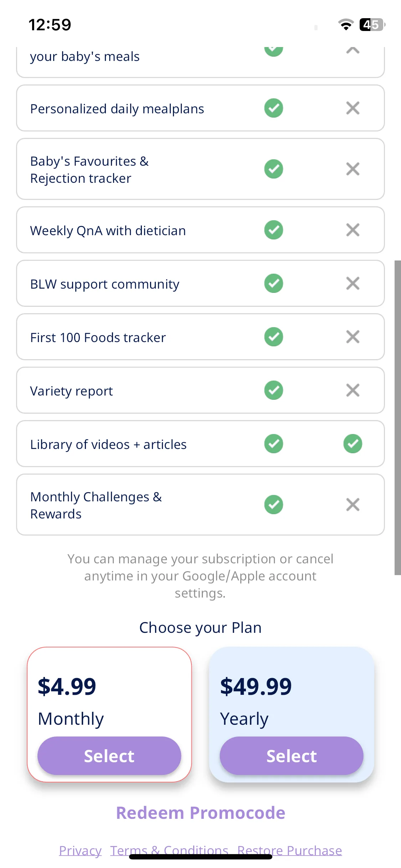Tap the X icon for Personalized daily mealplans
401x868 pixels.
353,108
